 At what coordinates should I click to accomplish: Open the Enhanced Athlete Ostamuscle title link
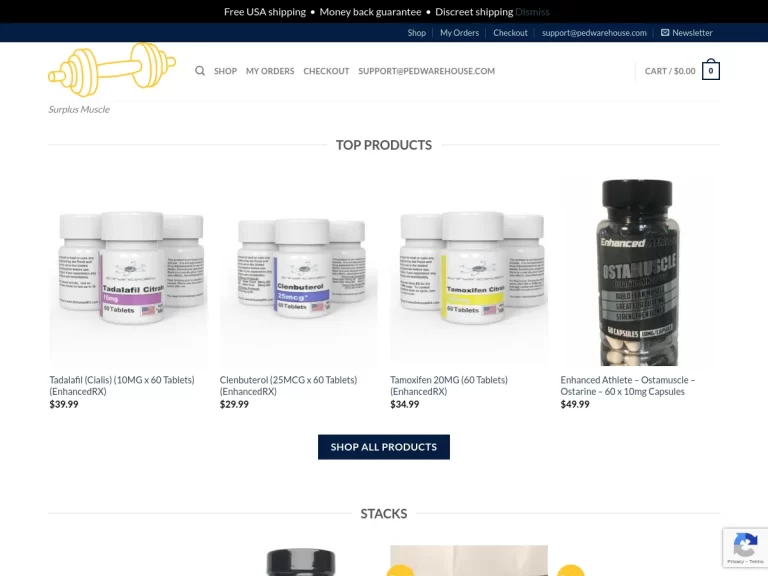click(x=628, y=385)
